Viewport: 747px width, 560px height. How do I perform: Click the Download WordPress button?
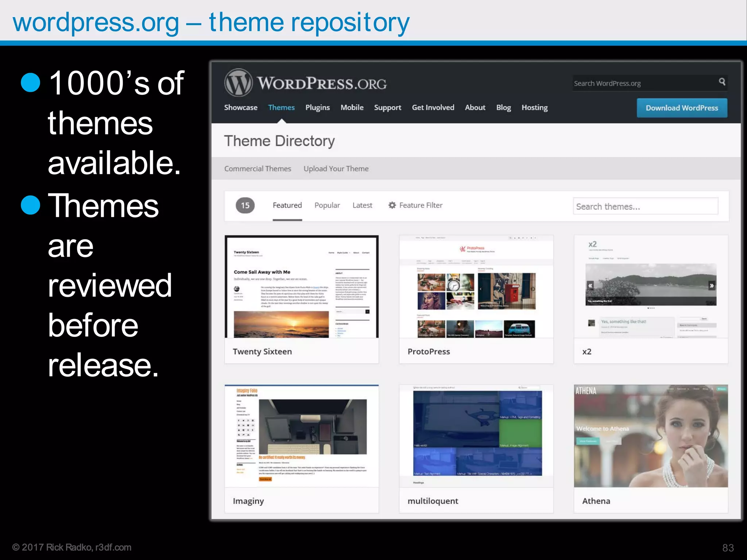(682, 108)
